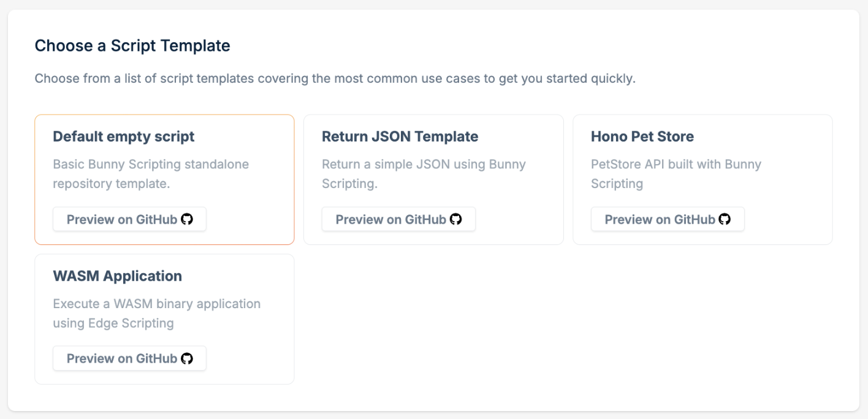Choose the Return JSON Template title
This screenshot has width=868, height=419.
click(400, 137)
